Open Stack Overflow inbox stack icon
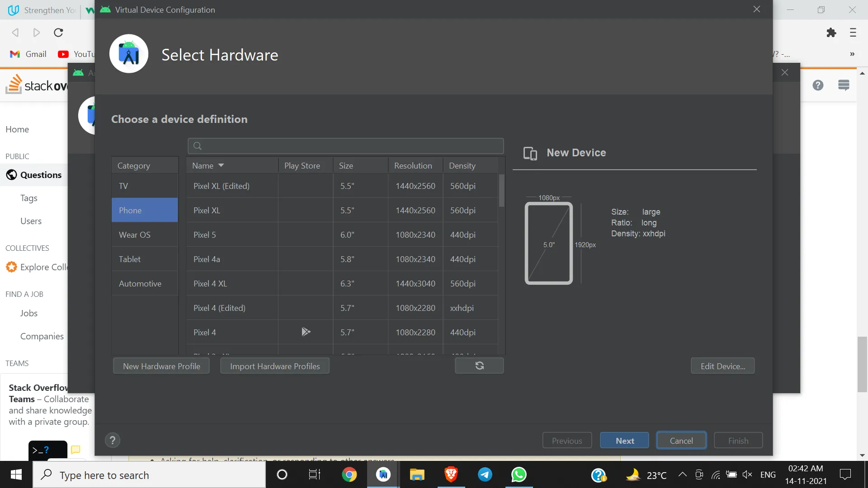 [844, 85]
